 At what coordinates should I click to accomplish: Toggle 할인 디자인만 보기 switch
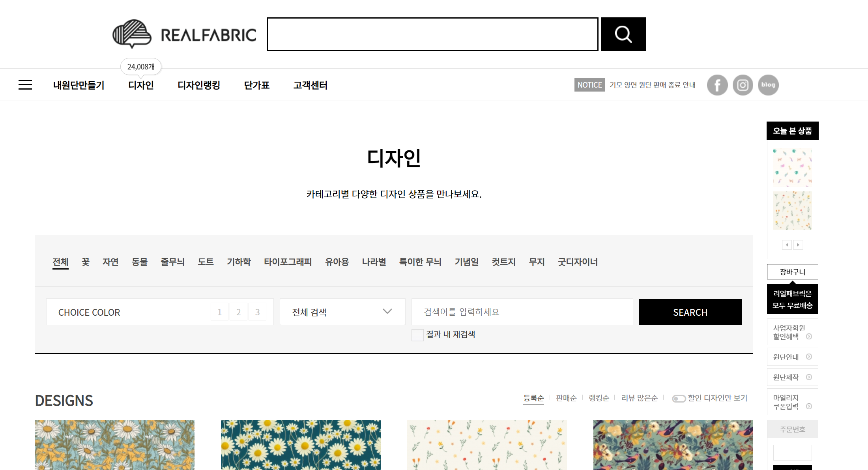[679, 399]
